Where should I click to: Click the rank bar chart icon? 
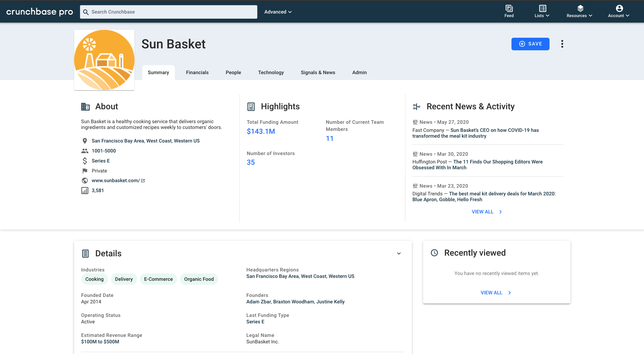85,191
